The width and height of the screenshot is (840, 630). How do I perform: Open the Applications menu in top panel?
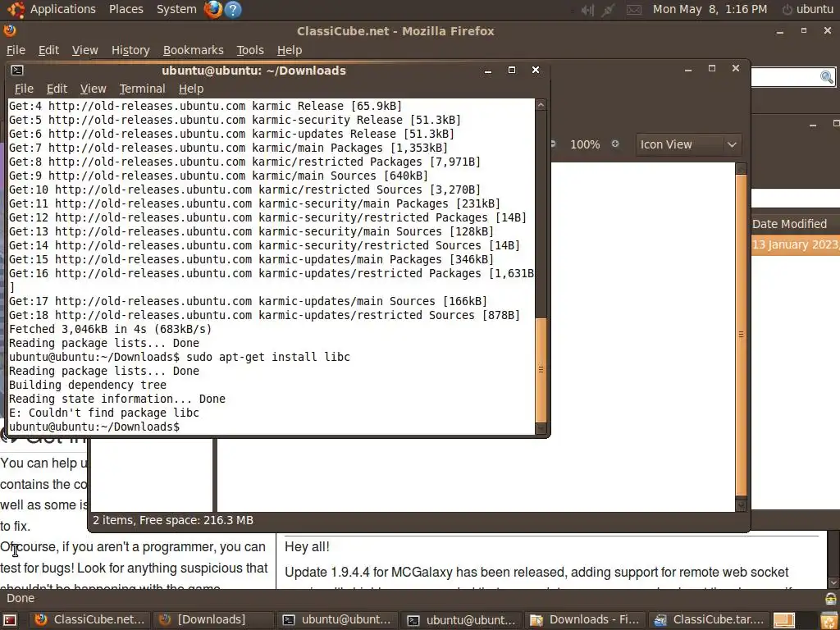pyautogui.click(x=62, y=9)
